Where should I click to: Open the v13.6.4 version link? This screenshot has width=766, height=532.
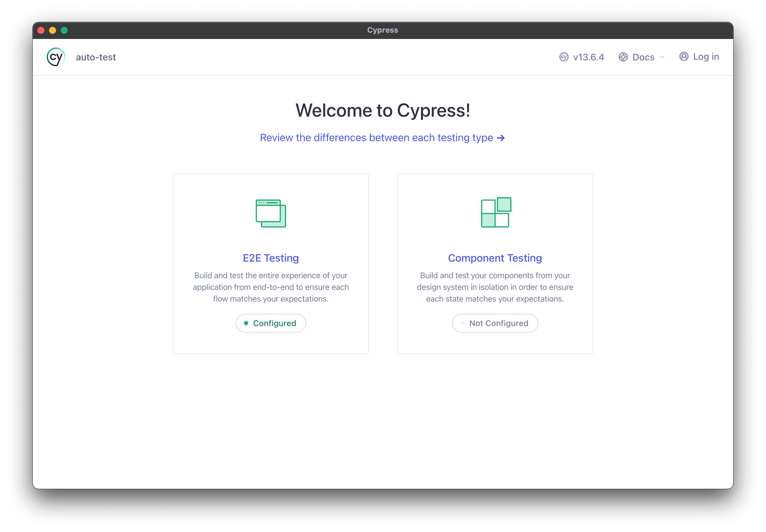(589, 57)
